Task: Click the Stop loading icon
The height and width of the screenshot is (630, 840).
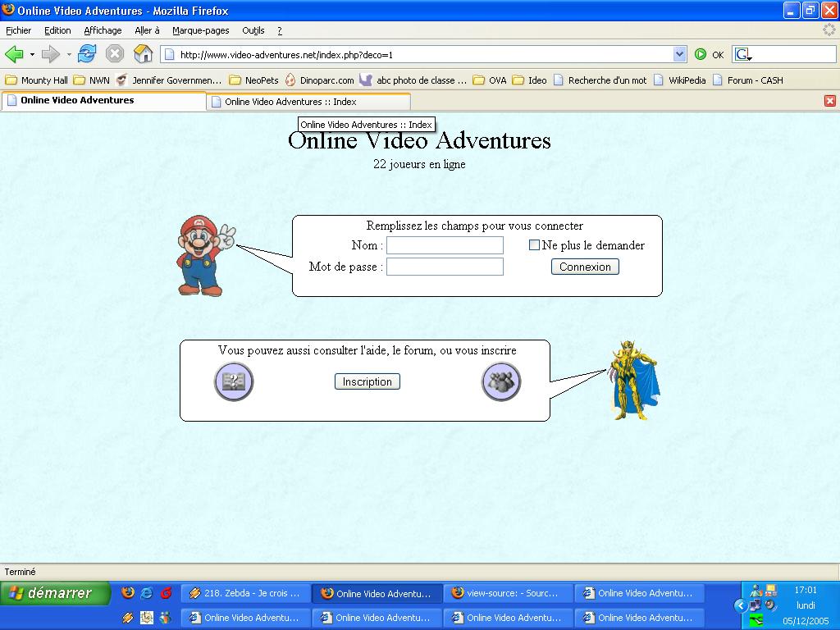Action: (x=115, y=54)
